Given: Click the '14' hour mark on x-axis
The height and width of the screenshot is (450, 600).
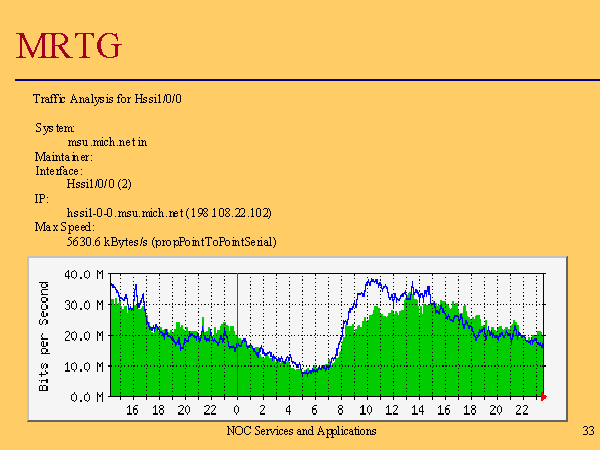Looking at the screenshot, I should click(x=418, y=410).
